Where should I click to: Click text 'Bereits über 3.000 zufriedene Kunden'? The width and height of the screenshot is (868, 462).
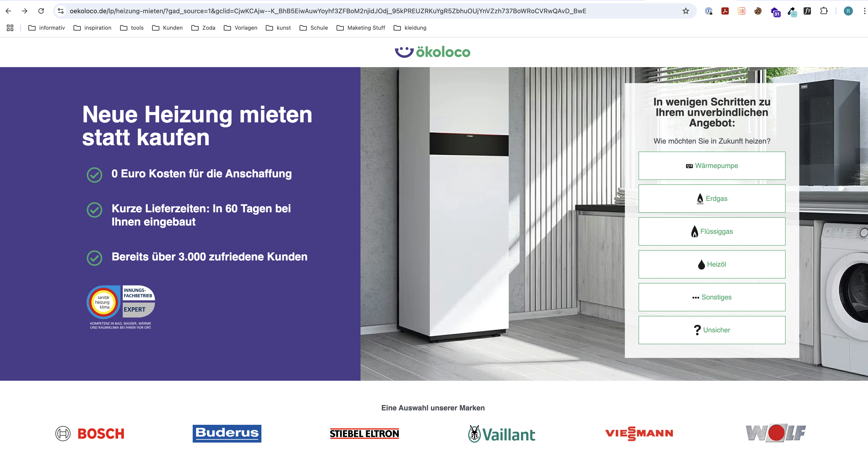point(209,257)
